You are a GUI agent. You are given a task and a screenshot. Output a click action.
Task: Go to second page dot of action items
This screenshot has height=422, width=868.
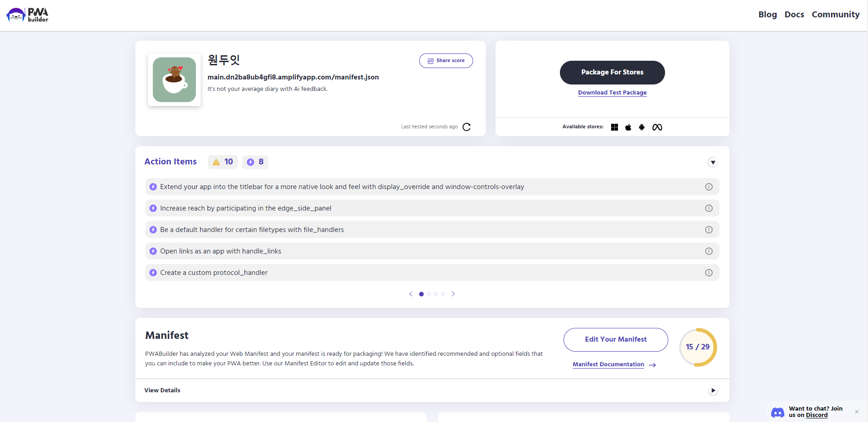pos(428,294)
